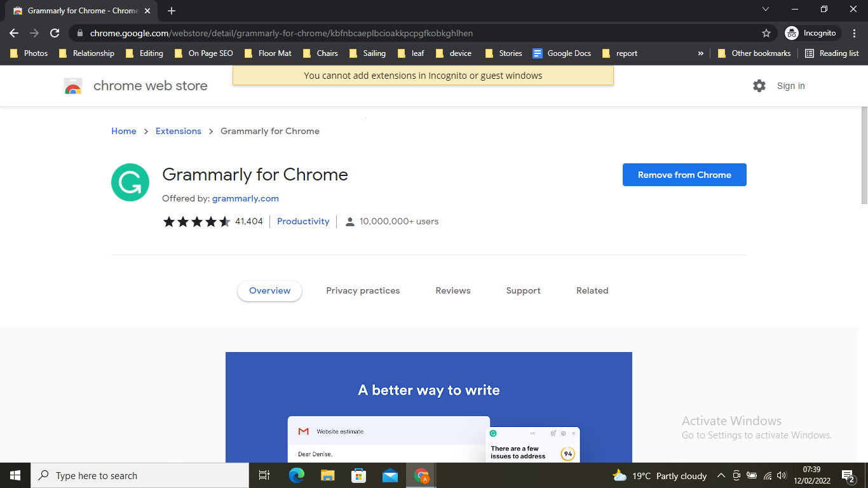
Task: Show hidden system tray icons
Action: point(721,475)
